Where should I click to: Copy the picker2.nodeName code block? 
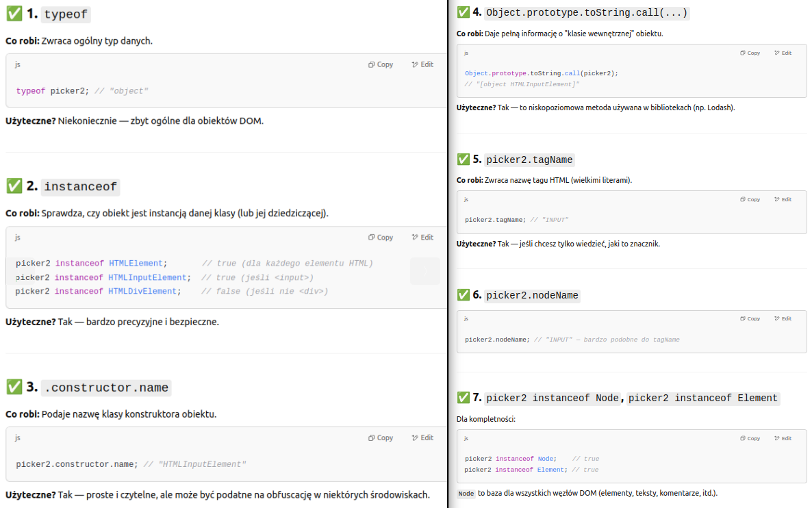pos(750,319)
